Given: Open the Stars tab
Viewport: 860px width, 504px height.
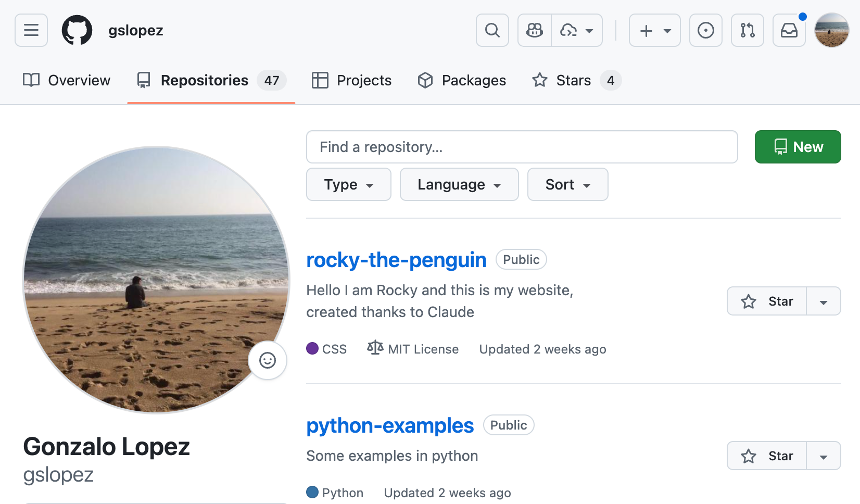Looking at the screenshot, I should [x=576, y=80].
